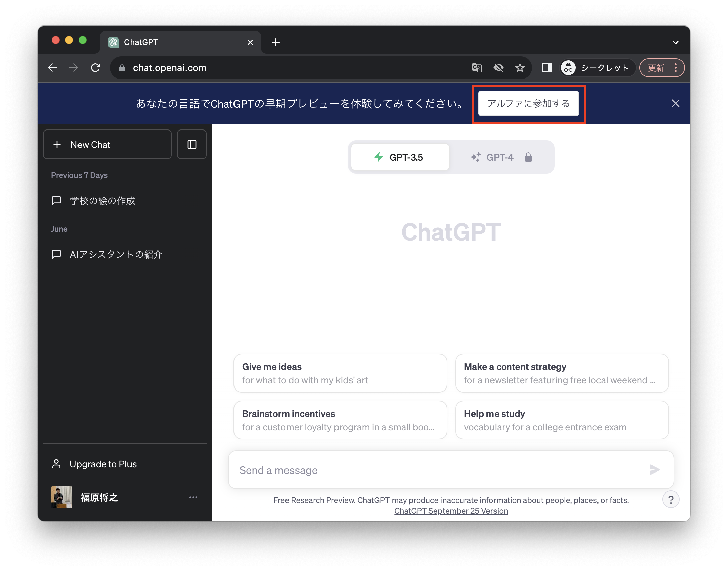Click the アルファに参加する button
This screenshot has width=728, height=571.
coord(528,103)
